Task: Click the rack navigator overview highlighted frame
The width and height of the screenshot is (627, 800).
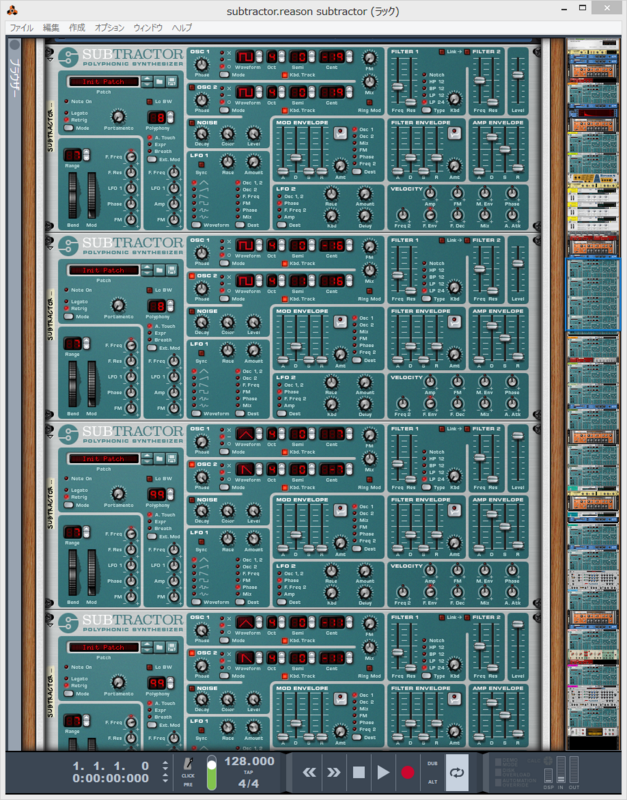Action: [593, 294]
